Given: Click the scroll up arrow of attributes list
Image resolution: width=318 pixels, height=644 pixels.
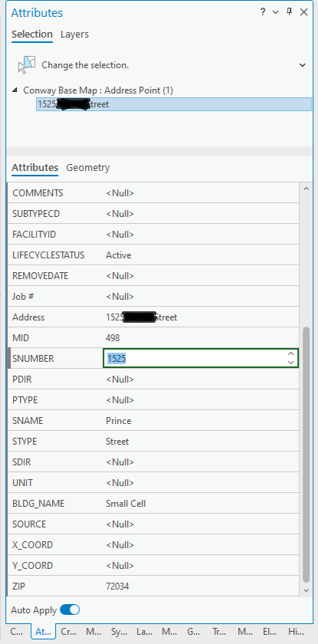Looking at the screenshot, I should pyautogui.click(x=306, y=189).
